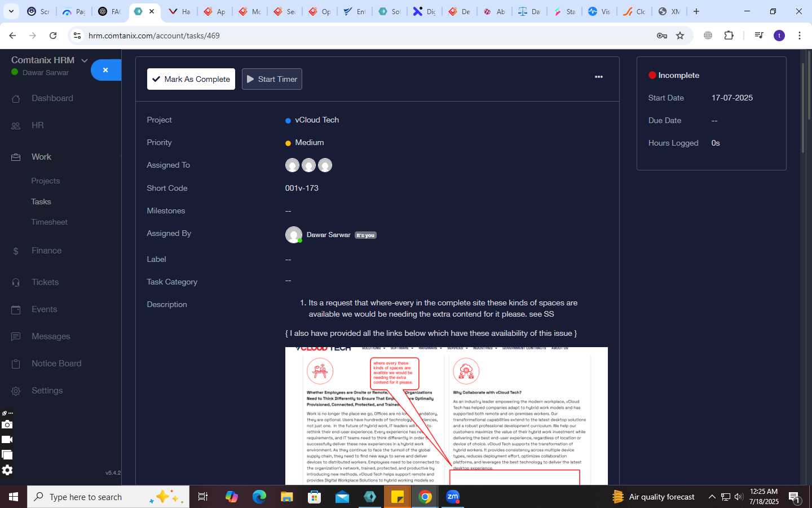
Task: Open the browser extensions puzzle icon
Action: pyautogui.click(x=729, y=36)
